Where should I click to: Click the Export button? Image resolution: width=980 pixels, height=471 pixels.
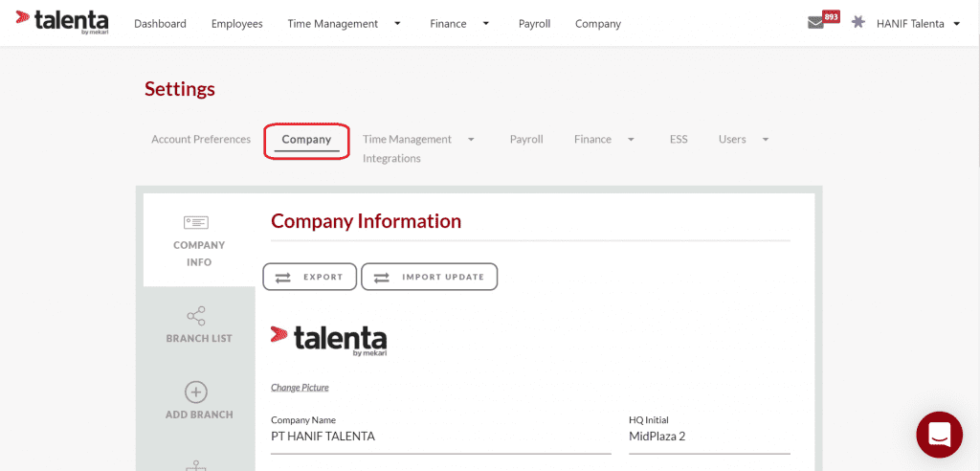tap(310, 277)
